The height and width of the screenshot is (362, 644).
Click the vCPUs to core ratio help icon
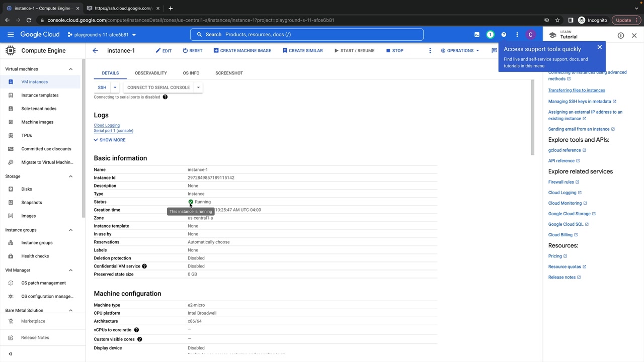point(136,330)
